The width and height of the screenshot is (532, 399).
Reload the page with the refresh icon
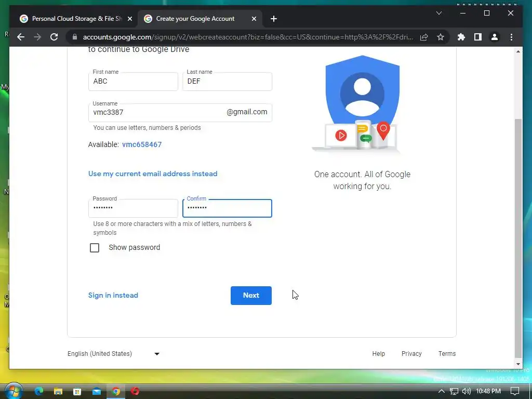(x=54, y=37)
